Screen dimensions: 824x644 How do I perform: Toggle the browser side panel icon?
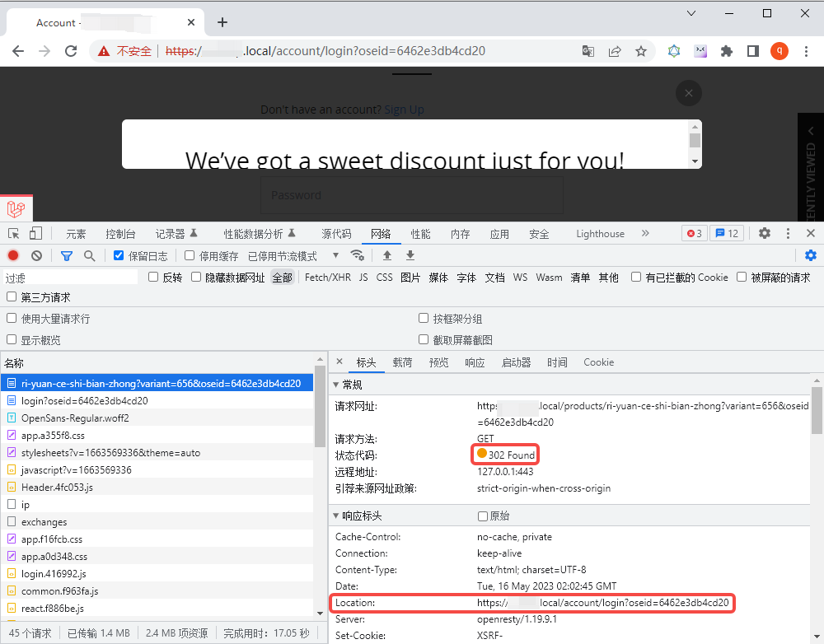[x=753, y=51]
